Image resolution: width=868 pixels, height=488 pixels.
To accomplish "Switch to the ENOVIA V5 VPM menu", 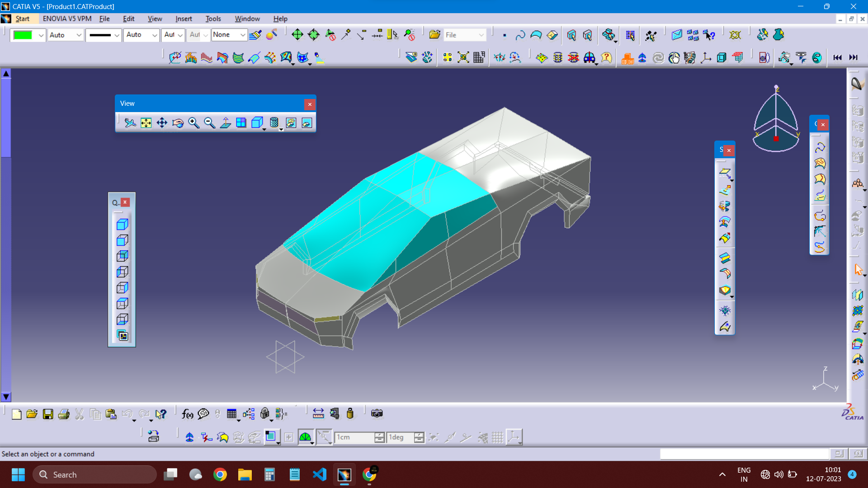I will [x=67, y=19].
